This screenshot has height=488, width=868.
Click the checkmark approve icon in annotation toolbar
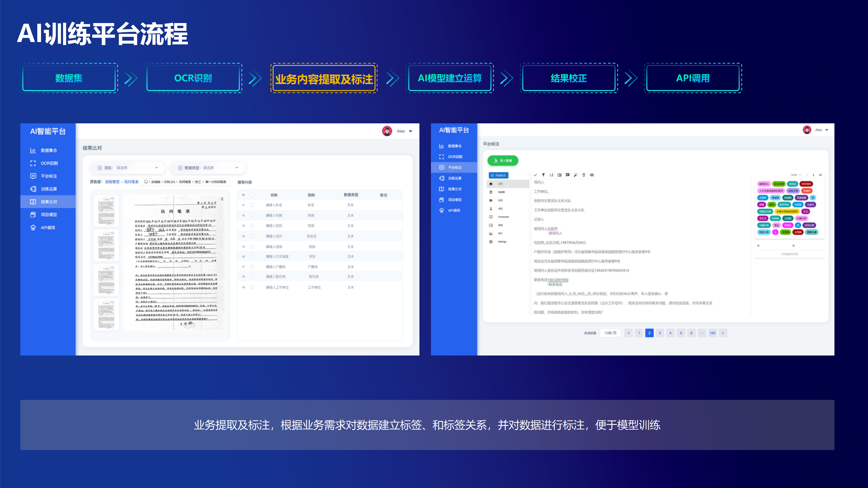click(535, 175)
